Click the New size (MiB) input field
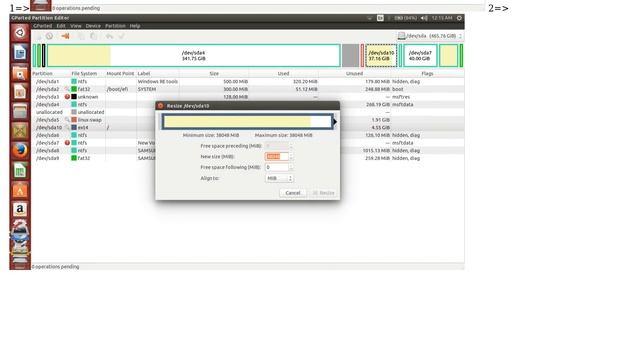The height and width of the screenshot is (360, 640). [x=277, y=156]
